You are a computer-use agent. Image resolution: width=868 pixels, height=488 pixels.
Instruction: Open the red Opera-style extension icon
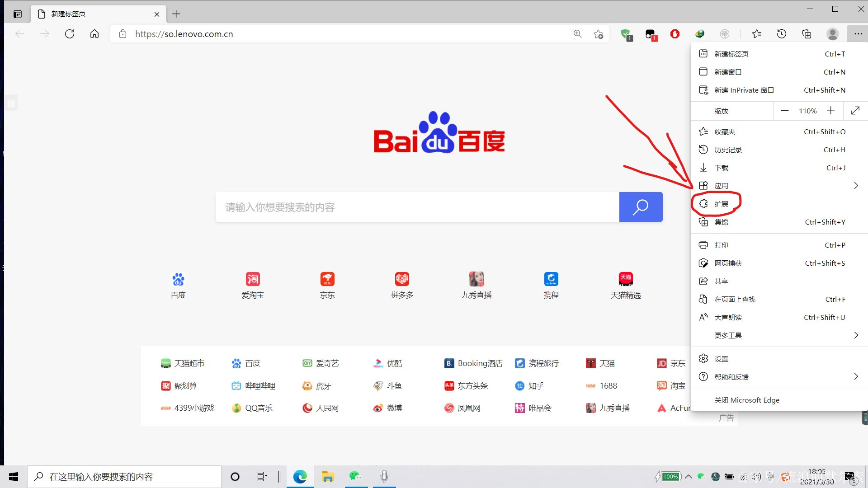[675, 34]
